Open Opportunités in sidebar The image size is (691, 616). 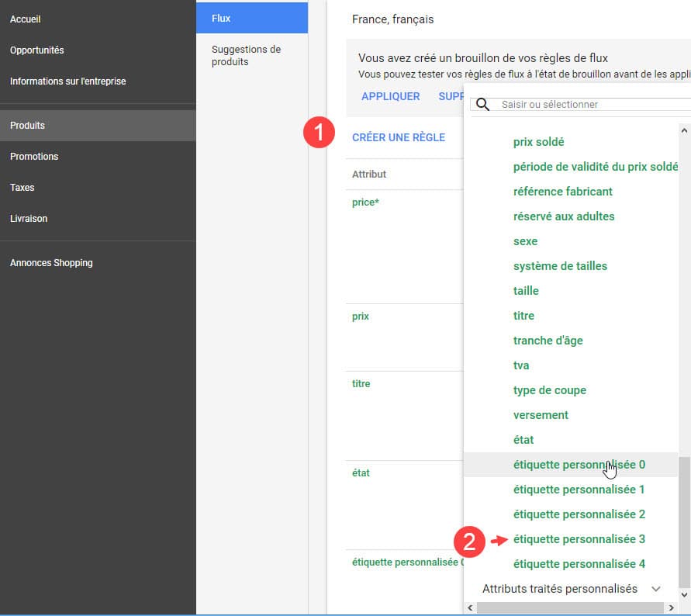[x=37, y=50]
